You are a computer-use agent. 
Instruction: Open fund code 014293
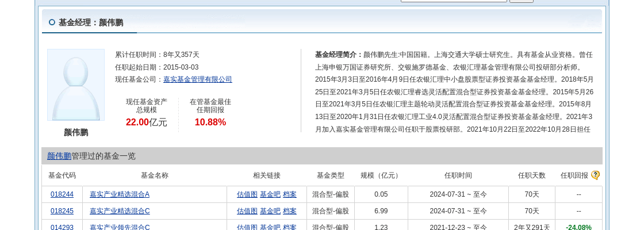coord(62,227)
